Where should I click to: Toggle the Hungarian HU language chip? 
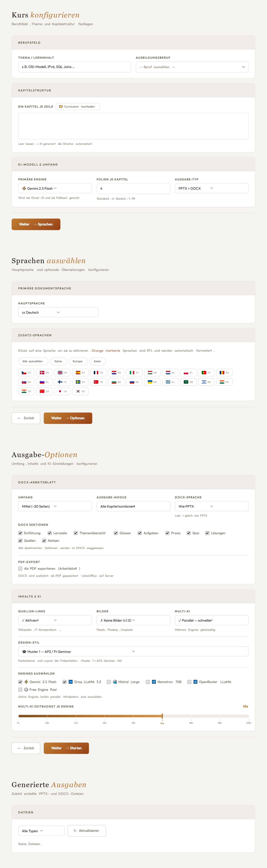(152, 373)
